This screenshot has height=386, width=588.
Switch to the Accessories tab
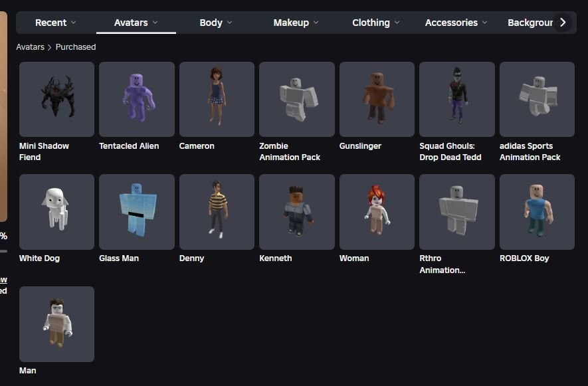pyautogui.click(x=456, y=23)
